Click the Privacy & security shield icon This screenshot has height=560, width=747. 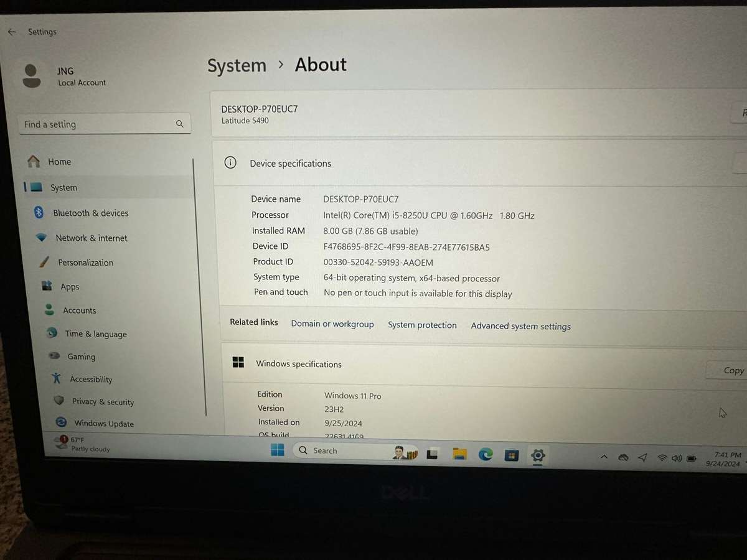coord(59,401)
